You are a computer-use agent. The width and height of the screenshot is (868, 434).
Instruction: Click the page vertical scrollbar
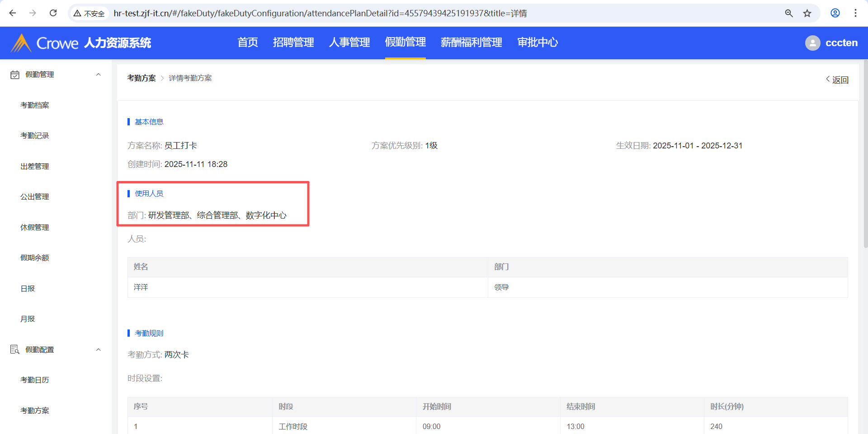(865, 154)
